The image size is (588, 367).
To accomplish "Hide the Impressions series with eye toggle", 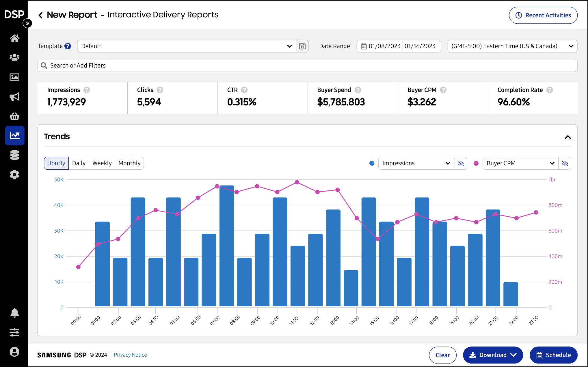I will pyautogui.click(x=461, y=163).
